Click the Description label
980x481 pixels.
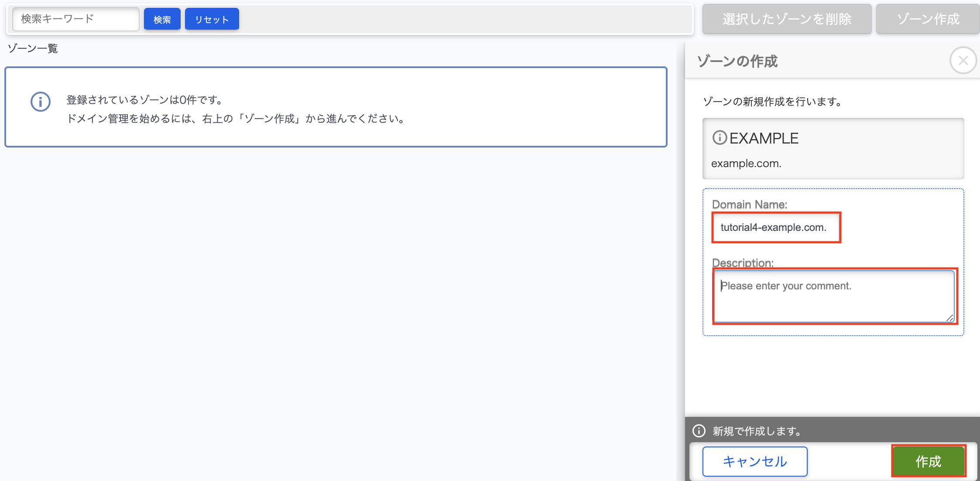[742, 262]
